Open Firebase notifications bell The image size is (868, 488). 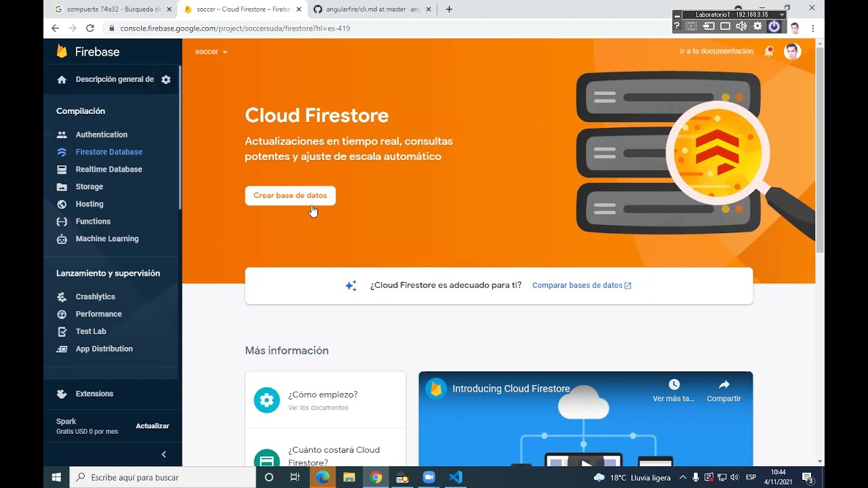pyautogui.click(x=769, y=52)
